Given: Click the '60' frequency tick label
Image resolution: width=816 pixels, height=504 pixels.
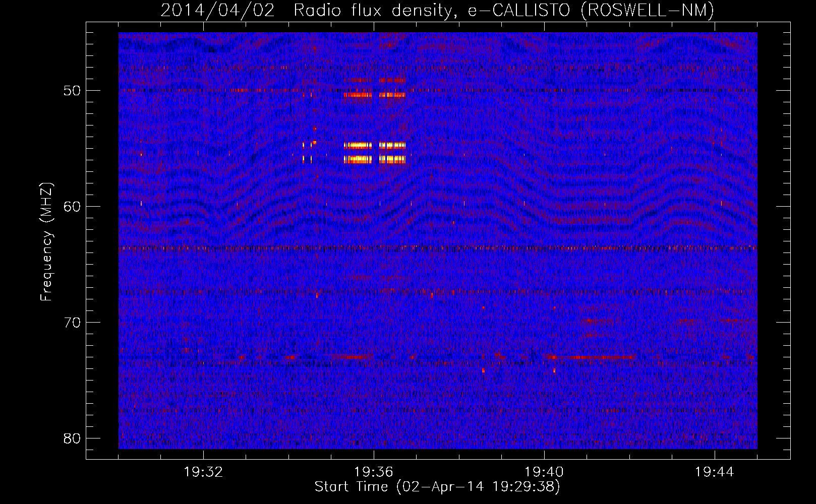Looking at the screenshot, I should click(73, 207).
